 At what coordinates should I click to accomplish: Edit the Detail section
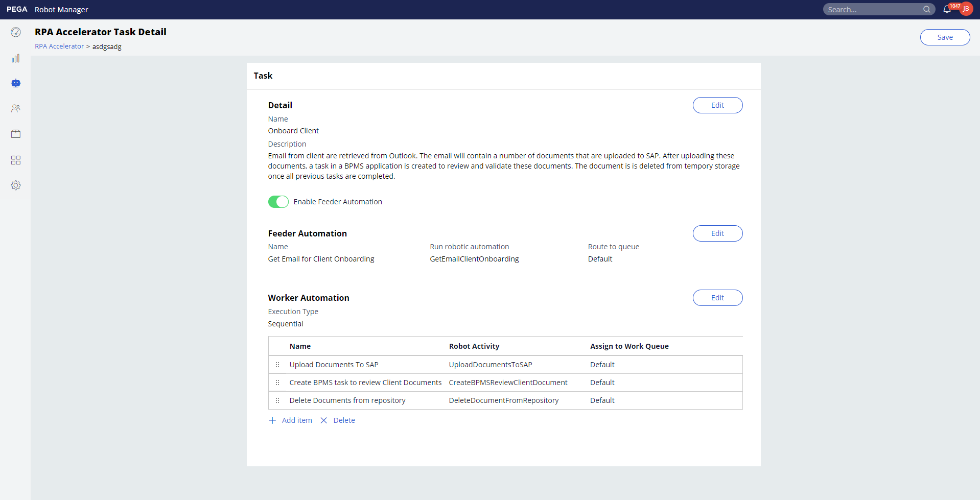tap(718, 105)
